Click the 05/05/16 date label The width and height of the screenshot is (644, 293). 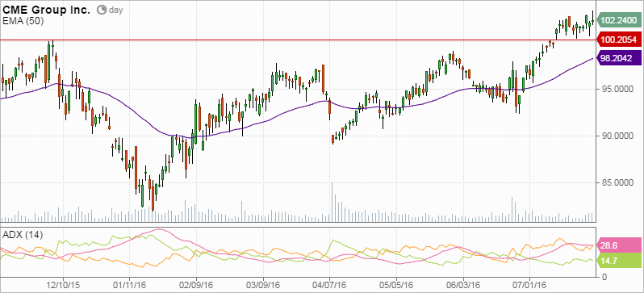[x=396, y=285]
